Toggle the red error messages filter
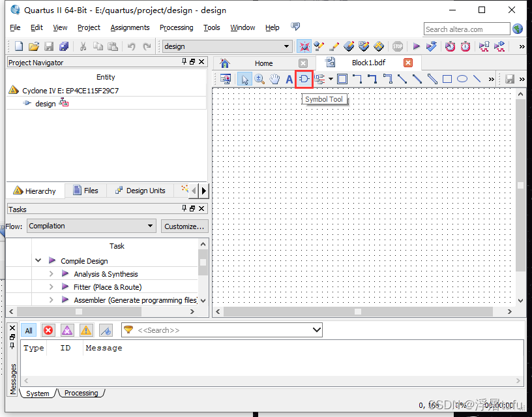Viewport: 532px width, 417px height. tap(48, 330)
